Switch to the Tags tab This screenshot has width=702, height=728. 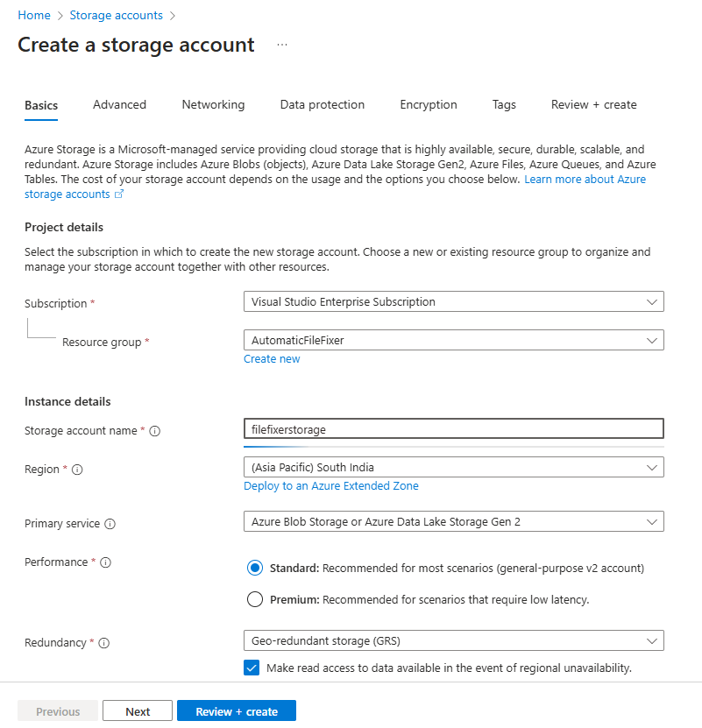pos(504,104)
